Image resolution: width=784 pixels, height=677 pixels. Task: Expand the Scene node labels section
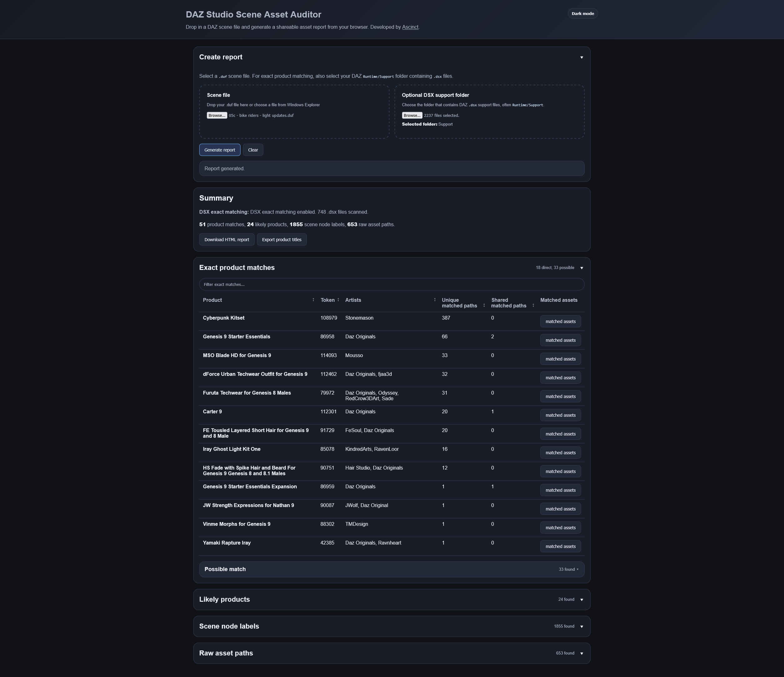pyautogui.click(x=582, y=627)
